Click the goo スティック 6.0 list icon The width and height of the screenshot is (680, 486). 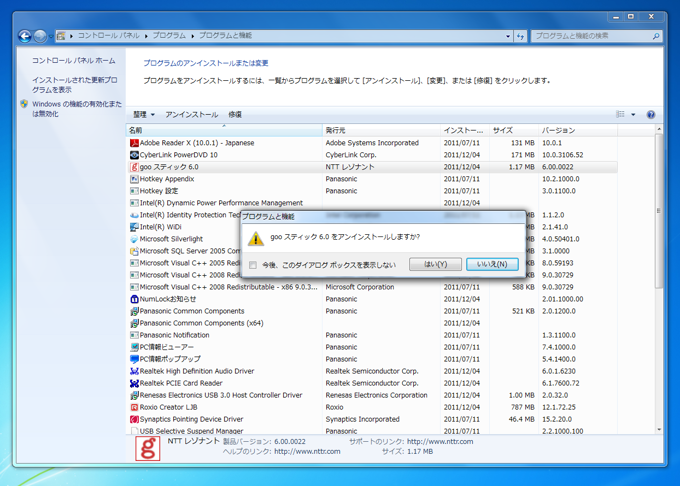[134, 167]
